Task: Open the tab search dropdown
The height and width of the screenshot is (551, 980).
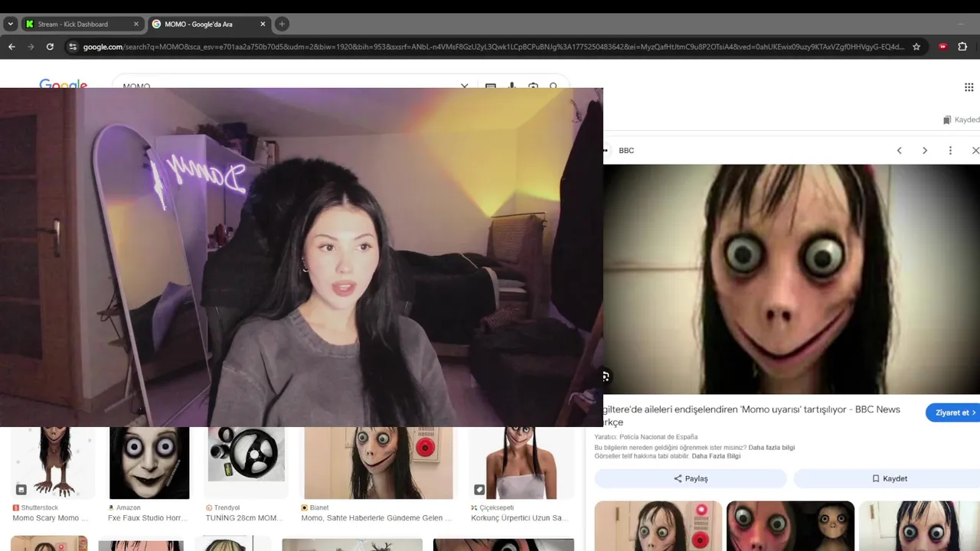Action: pos(10,24)
